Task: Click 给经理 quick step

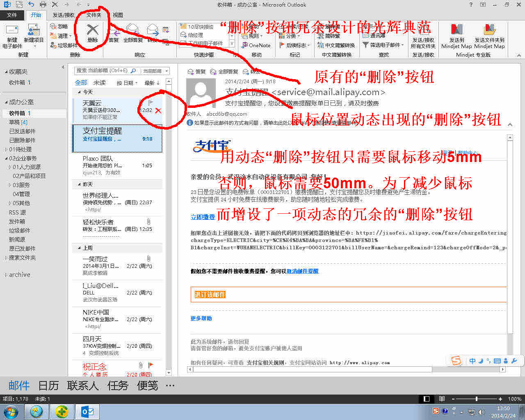Action: pos(192,35)
